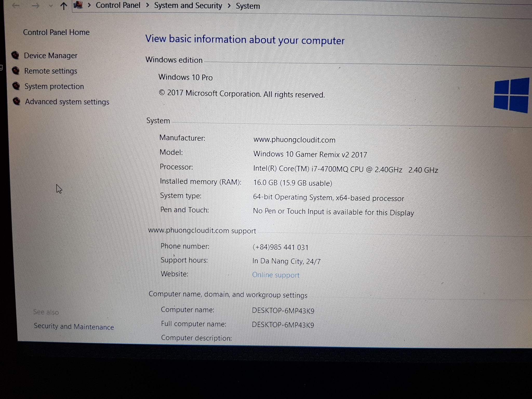
Task: Click the Manufacturer label
Action: coord(182,138)
